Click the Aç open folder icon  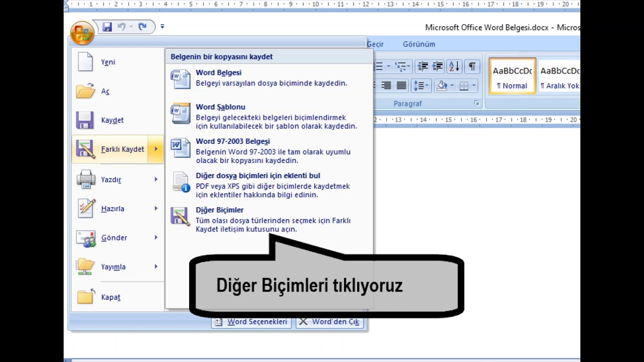(x=85, y=91)
